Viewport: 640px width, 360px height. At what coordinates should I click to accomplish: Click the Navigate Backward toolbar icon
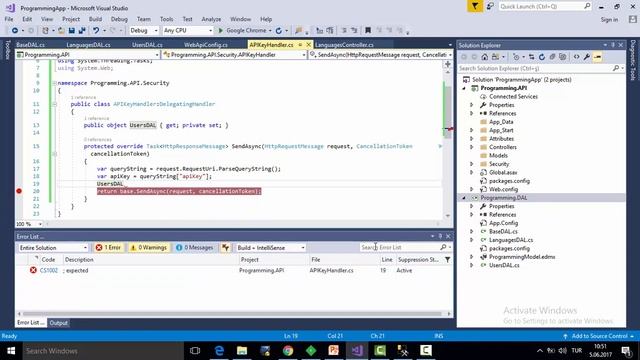point(15,31)
